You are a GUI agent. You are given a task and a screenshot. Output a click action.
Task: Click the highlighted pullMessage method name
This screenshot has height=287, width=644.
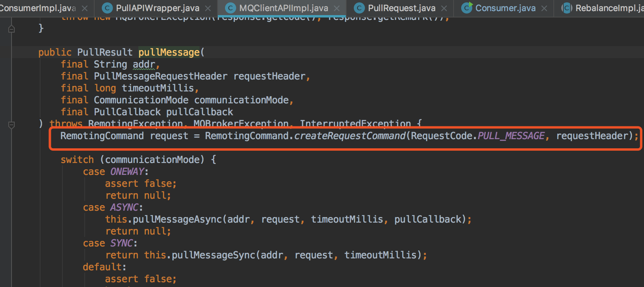169,52
